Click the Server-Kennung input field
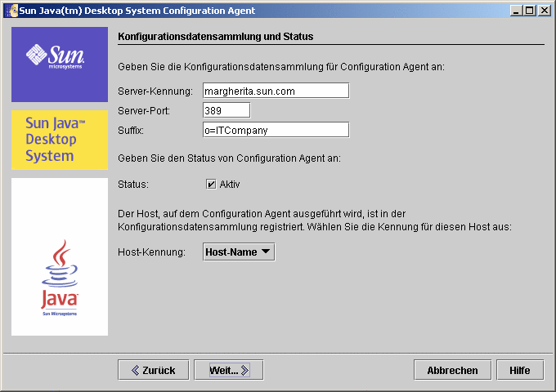556x392 pixels. 276,91
